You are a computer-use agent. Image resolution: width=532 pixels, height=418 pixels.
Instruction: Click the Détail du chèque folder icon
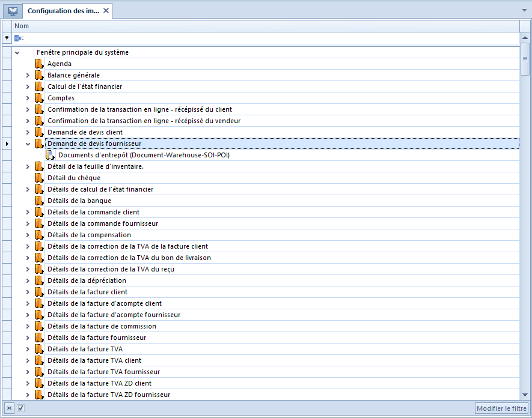click(39, 178)
